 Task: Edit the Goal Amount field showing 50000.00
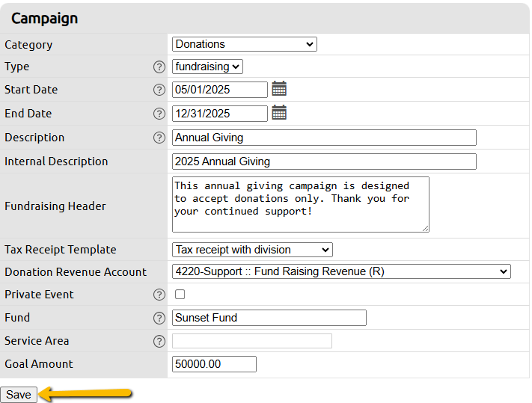click(x=214, y=364)
